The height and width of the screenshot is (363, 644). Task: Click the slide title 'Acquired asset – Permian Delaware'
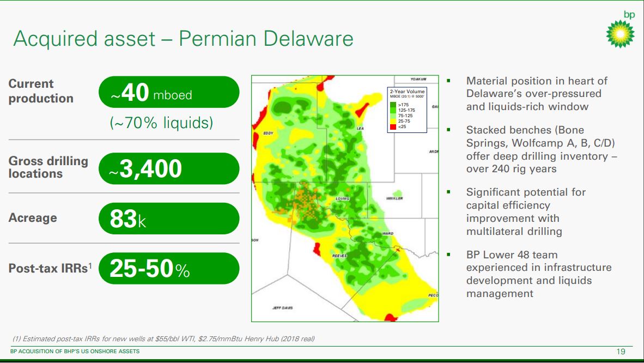183,39
